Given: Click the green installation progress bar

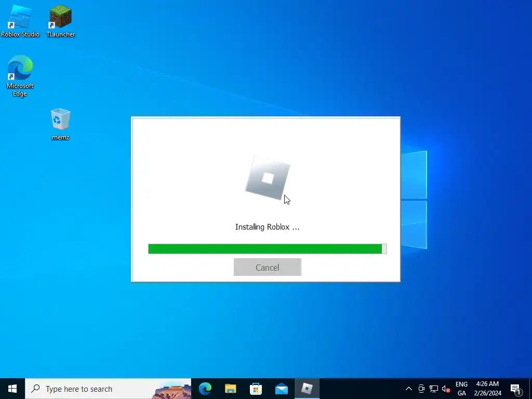Looking at the screenshot, I should 268,249.
